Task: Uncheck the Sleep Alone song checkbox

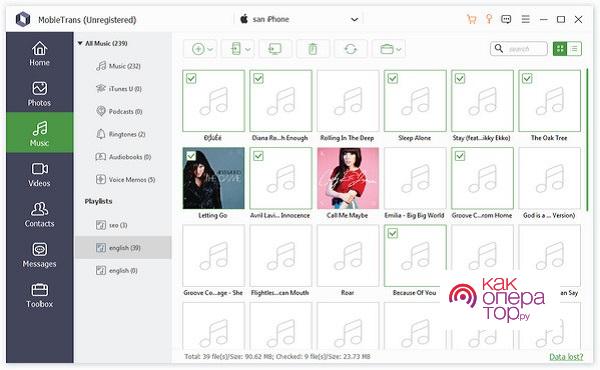Action: coord(393,78)
